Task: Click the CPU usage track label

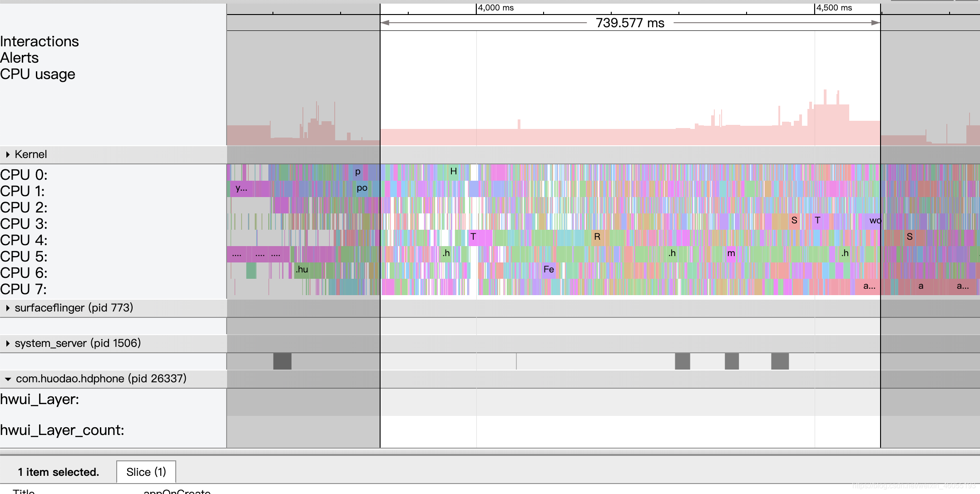Action: tap(38, 74)
